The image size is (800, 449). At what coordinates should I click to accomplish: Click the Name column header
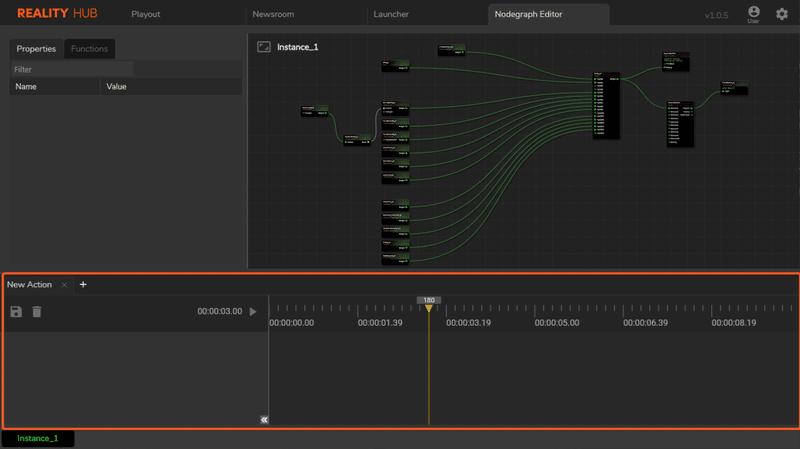tap(55, 87)
